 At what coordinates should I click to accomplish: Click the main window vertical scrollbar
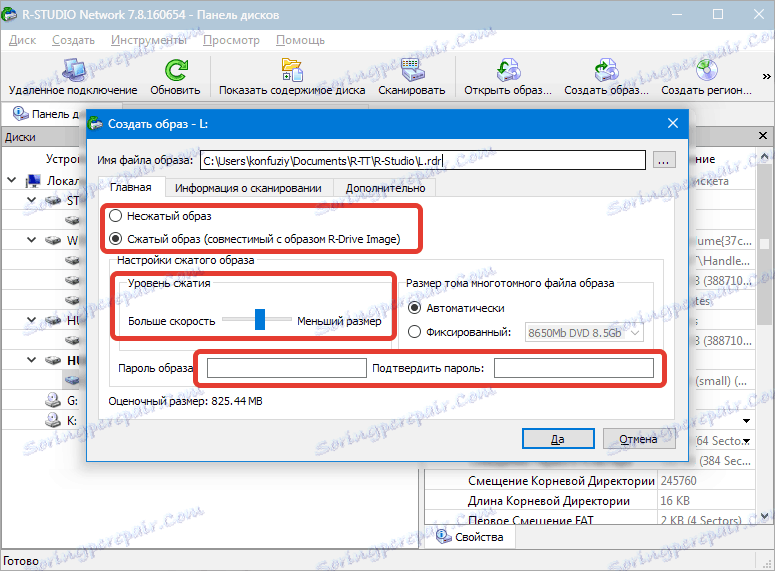765,336
